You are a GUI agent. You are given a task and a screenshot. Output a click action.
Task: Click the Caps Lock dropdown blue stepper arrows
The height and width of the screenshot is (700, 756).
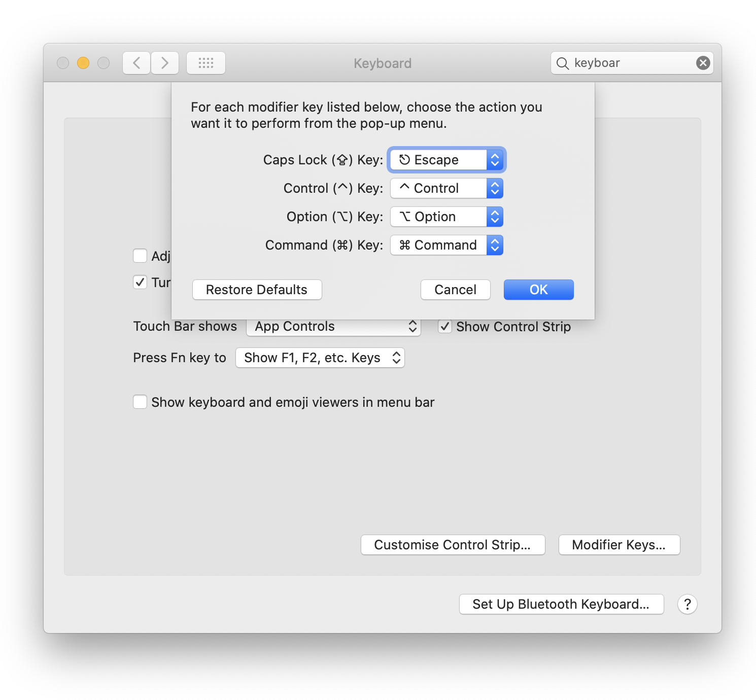point(495,160)
